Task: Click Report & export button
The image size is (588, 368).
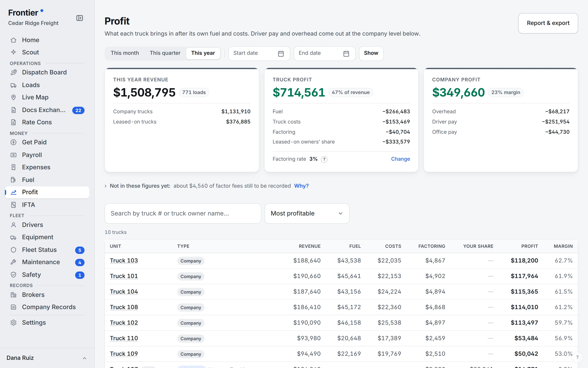Action: pyautogui.click(x=548, y=23)
